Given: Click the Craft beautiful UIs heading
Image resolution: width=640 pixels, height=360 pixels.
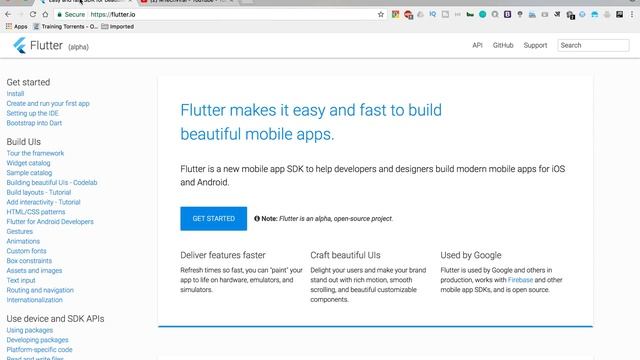Looking at the screenshot, I should 345,256.
